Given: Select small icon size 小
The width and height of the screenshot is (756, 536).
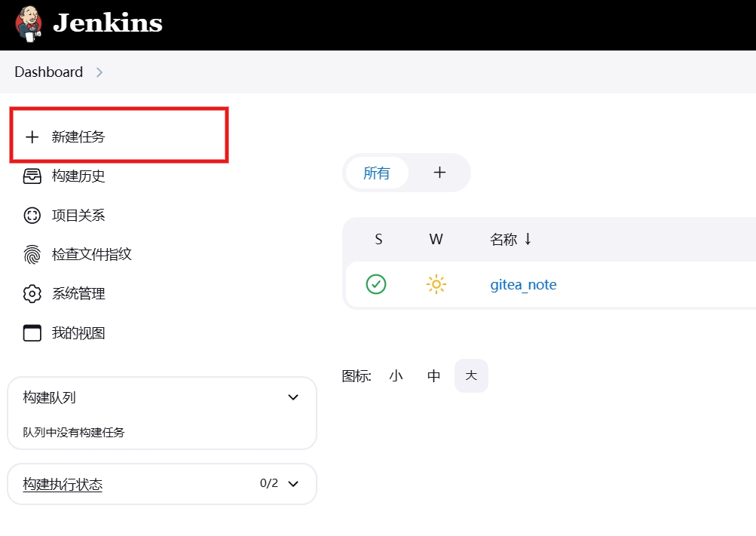Looking at the screenshot, I should 396,375.
